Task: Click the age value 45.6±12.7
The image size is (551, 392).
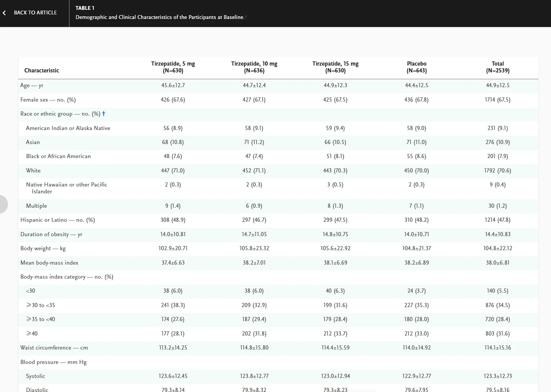Action: point(173,85)
